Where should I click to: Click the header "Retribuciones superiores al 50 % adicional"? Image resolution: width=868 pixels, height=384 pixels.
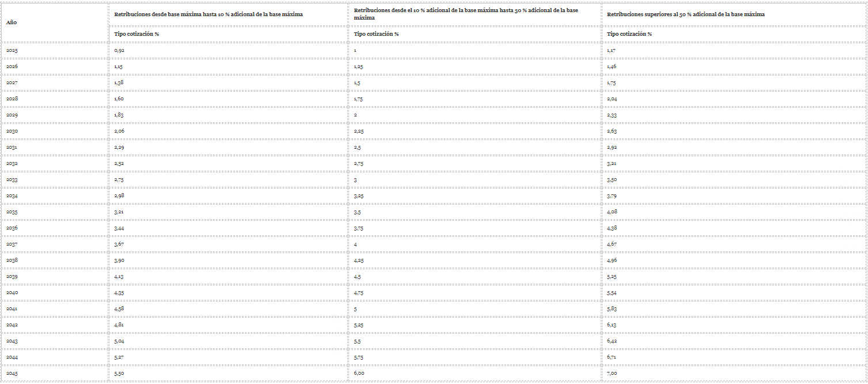686,14
